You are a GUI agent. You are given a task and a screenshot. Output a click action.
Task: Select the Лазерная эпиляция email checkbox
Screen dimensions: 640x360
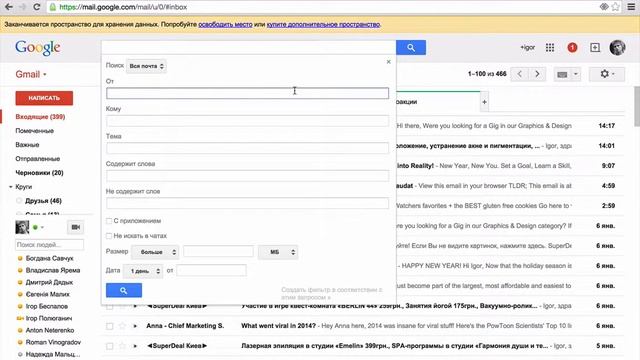[109, 346]
